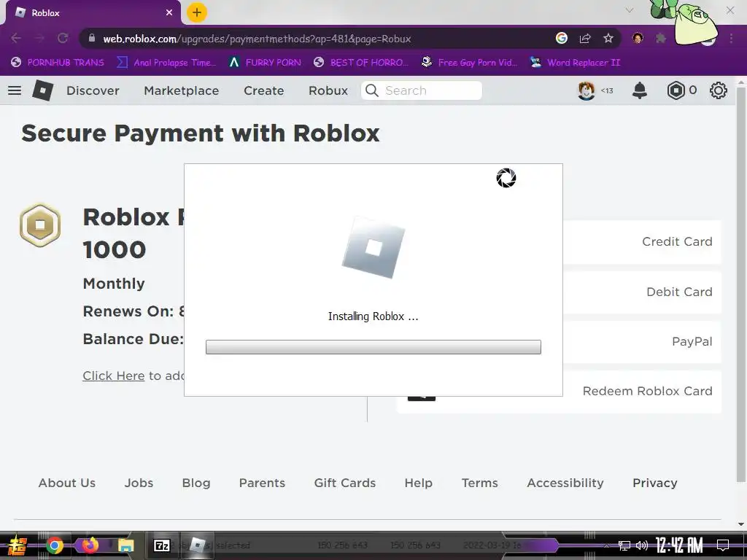
Task: Open the tab search chevron dropdown
Action: click(x=630, y=10)
